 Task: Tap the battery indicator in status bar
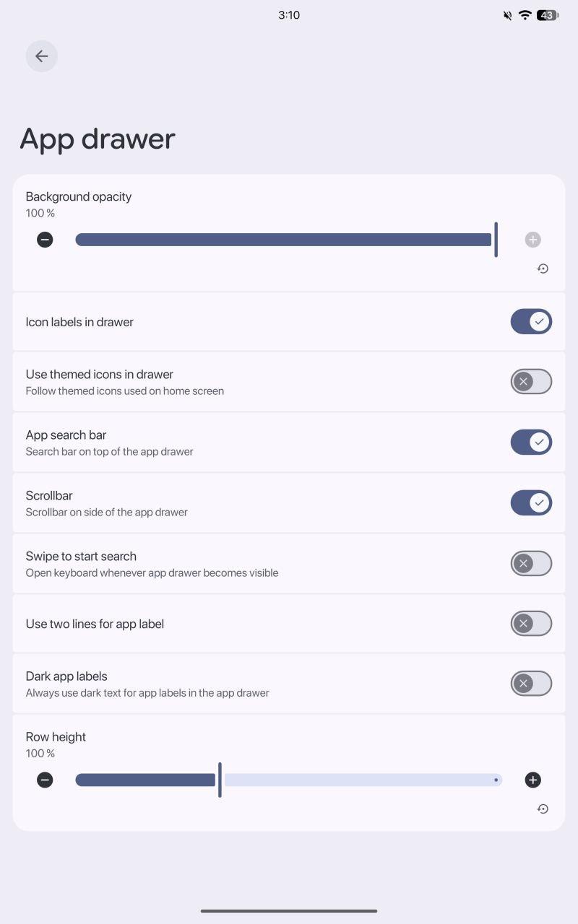(x=547, y=15)
